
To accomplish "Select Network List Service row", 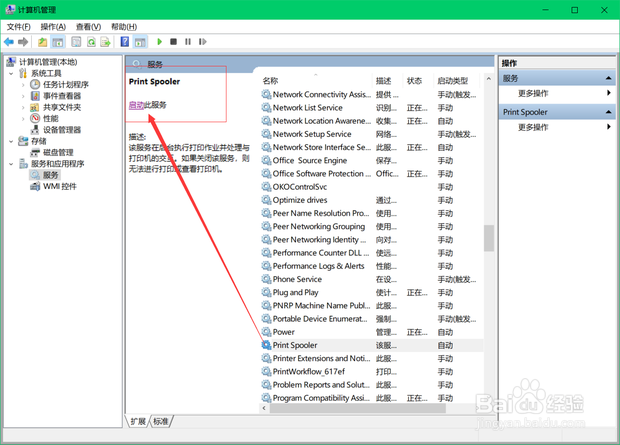I will click(x=371, y=108).
